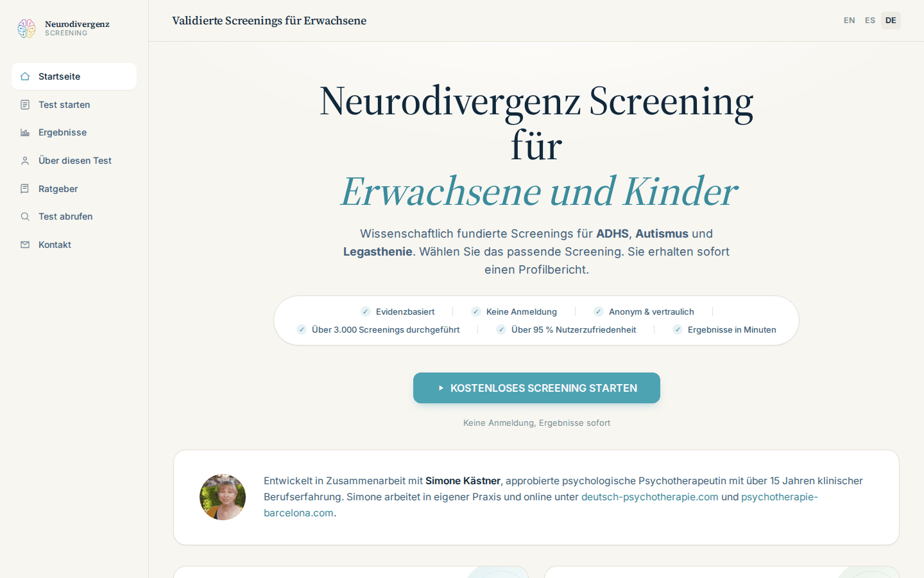This screenshot has width=924, height=578.
Task: Click the 'Evidenzbasiert' badge text
Action: [x=406, y=311]
